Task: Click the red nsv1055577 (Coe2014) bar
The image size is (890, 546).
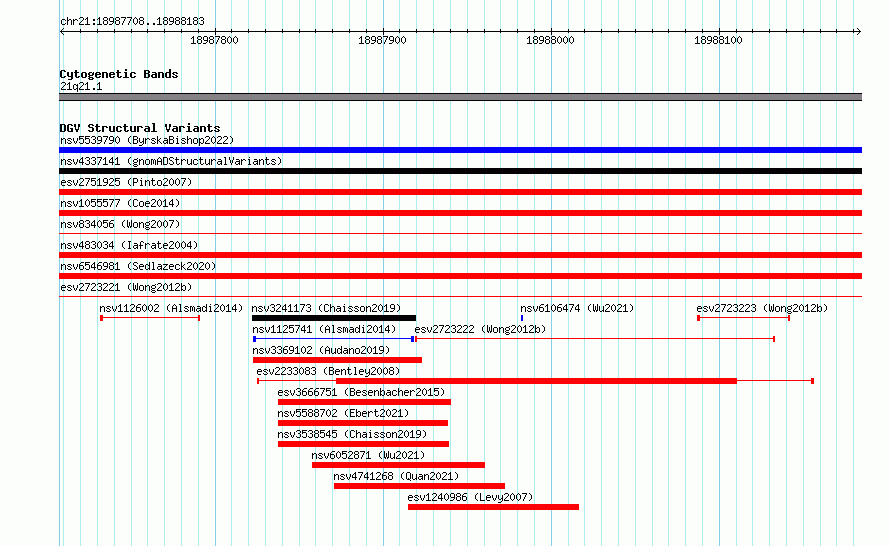Action: point(460,213)
